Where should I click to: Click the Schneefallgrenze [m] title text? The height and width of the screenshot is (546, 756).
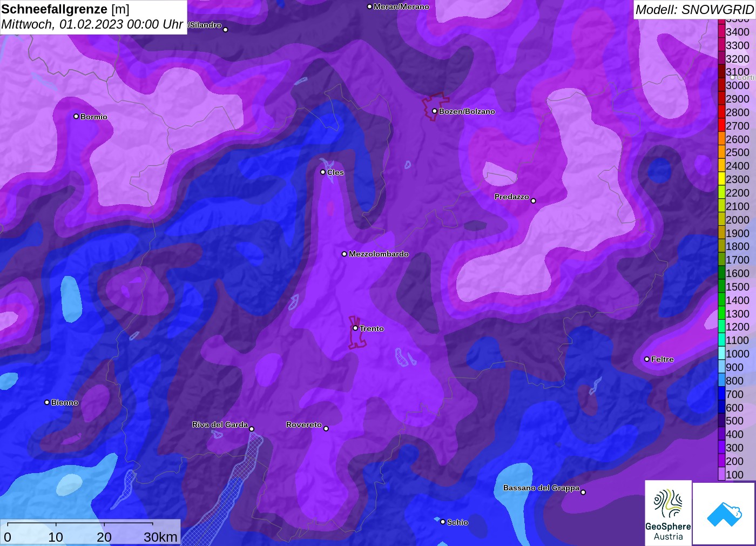tap(65, 9)
